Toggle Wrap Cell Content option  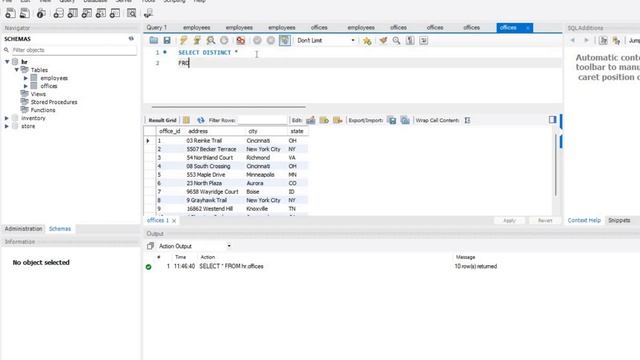point(468,120)
